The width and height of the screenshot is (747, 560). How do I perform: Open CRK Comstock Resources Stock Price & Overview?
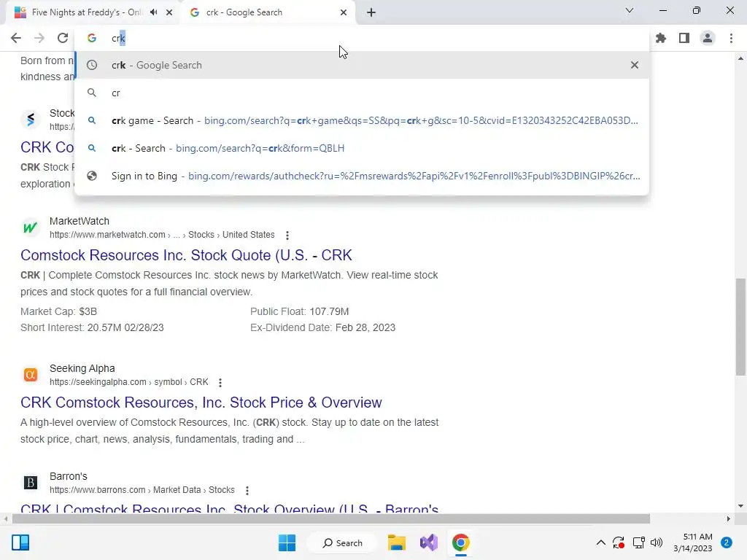[x=201, y=402]
